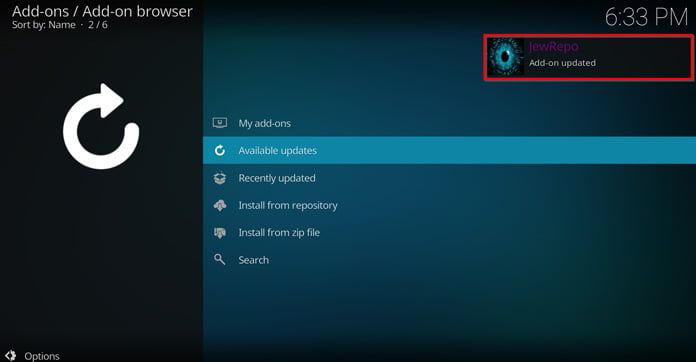
Task: Select Available updates entry
Action: [x=449, y=150]
